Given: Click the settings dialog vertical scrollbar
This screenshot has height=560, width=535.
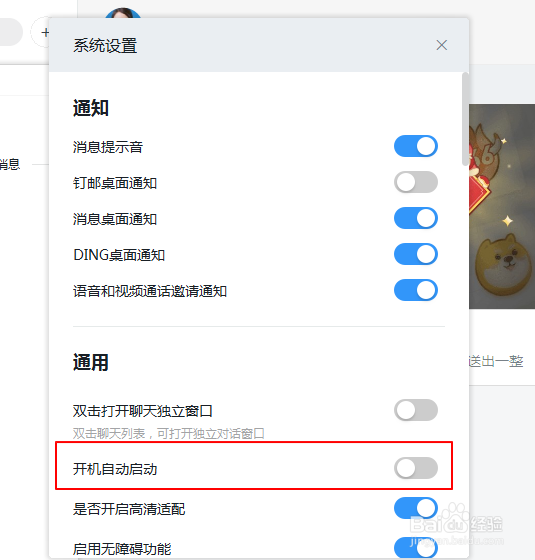Looking at the screenshot, I should (x=465, y=119).
